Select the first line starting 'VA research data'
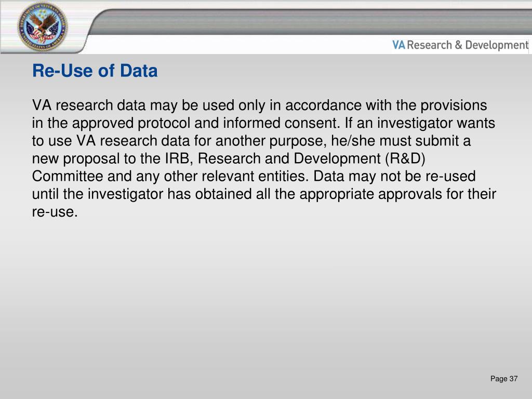 click(x=260, y=105)
